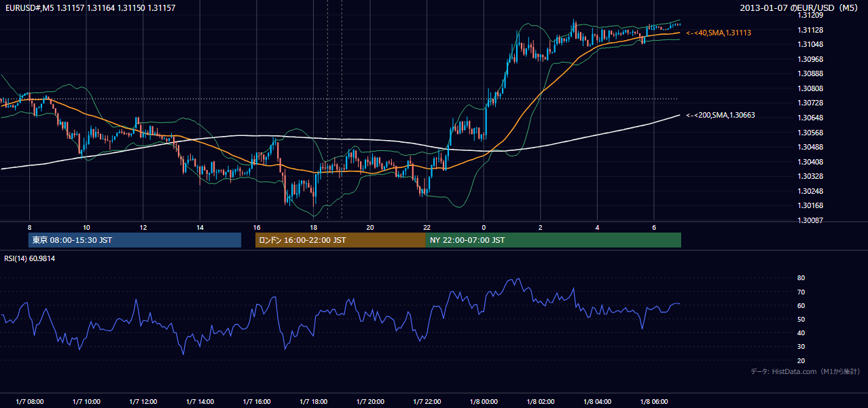This screenshot has width=868, height=408.
Task: Click price axis value 1.30248
Action: [x=811, y=191]
